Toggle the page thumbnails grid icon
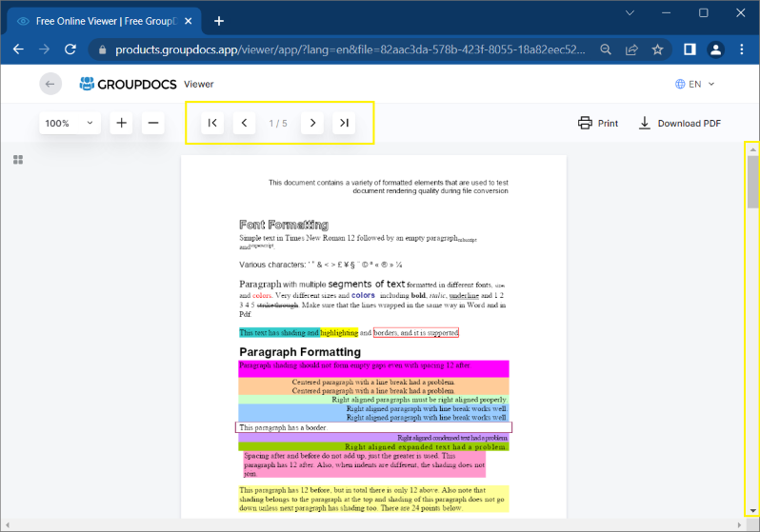The width and height of the screenshot is (760, 532). tap(18, 160)
